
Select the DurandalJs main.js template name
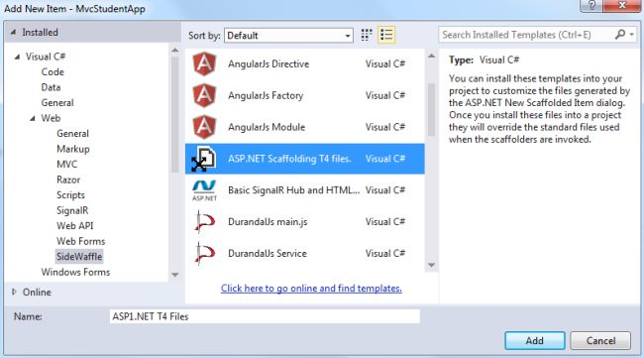tap(268, 222)
